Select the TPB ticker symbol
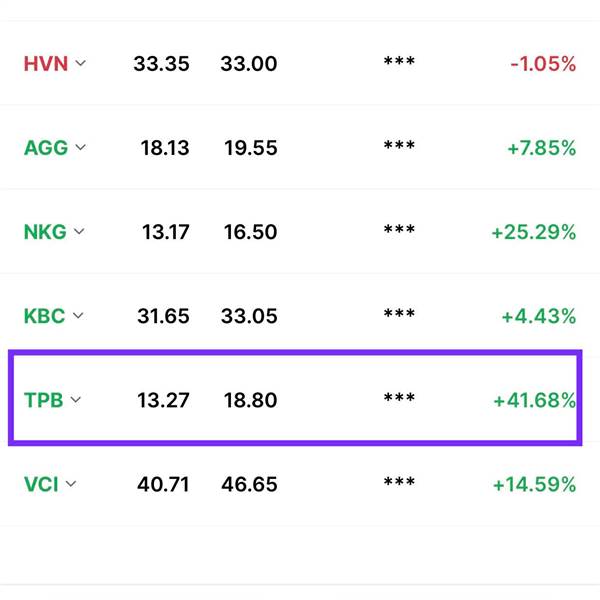The height and width of the screenshot is (600, 600). 44,400
